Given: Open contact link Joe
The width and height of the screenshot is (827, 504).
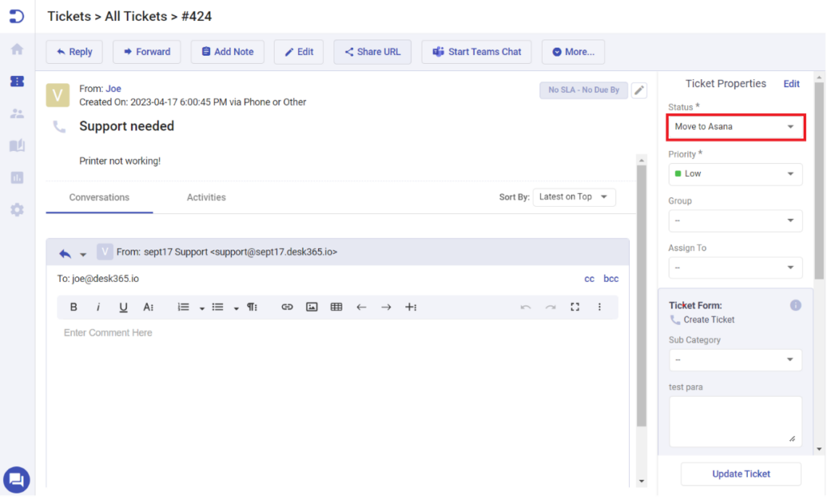Looking at the screenshot, I should pyautogui.click(x=113, y=89).
